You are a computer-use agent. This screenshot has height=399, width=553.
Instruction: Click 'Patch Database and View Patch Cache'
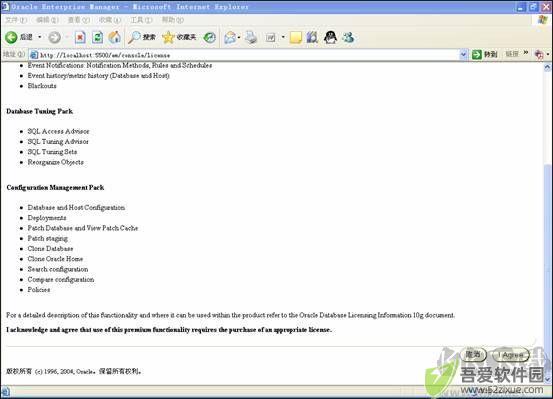click(x=83, y=228)
